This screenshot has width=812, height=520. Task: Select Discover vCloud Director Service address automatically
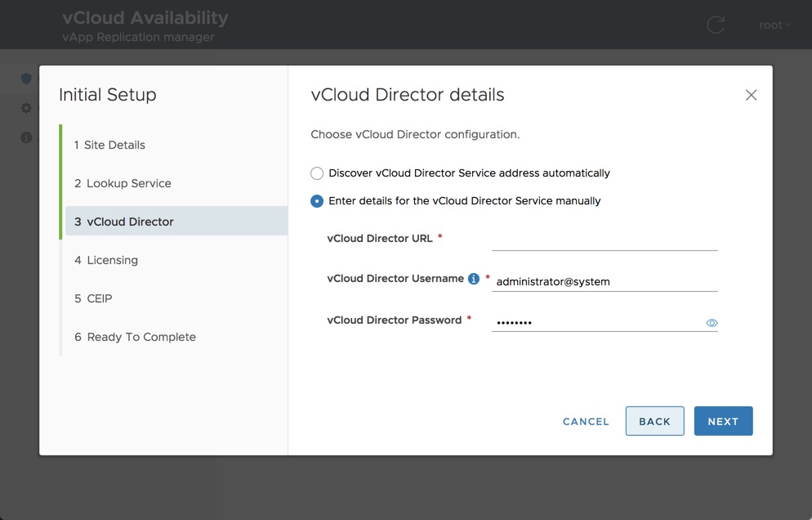coord(317,173)
